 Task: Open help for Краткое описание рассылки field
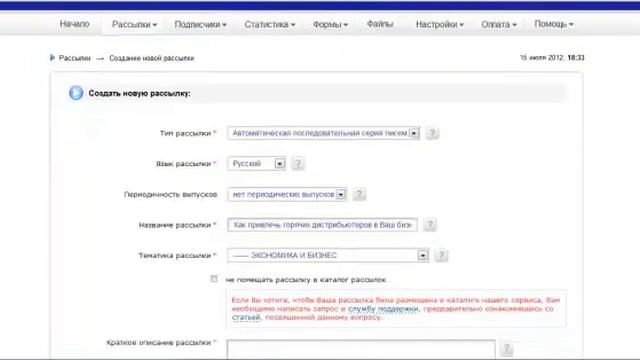point(507,349)
